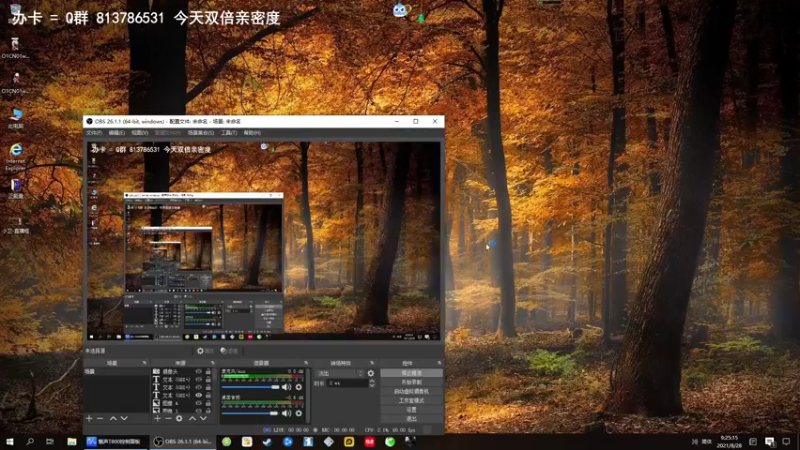Open the File menu in OBS
The image size is (800, 450).
click(x=94, y=133)
